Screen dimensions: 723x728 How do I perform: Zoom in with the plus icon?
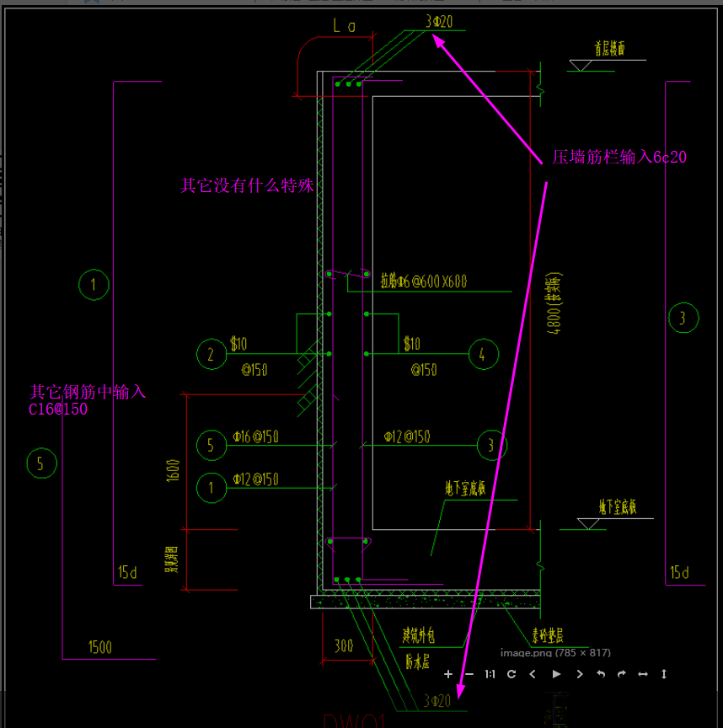(448, 674)
